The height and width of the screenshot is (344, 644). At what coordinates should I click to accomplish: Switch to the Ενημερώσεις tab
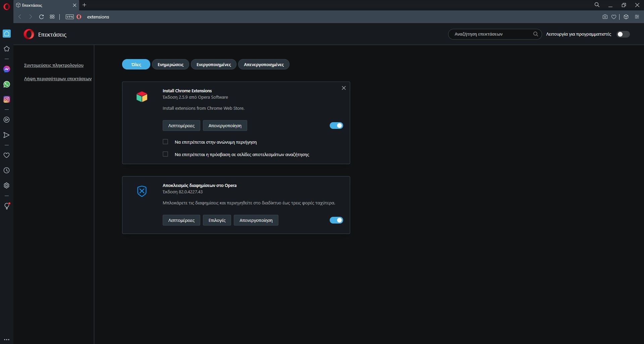tap(170, 64)
